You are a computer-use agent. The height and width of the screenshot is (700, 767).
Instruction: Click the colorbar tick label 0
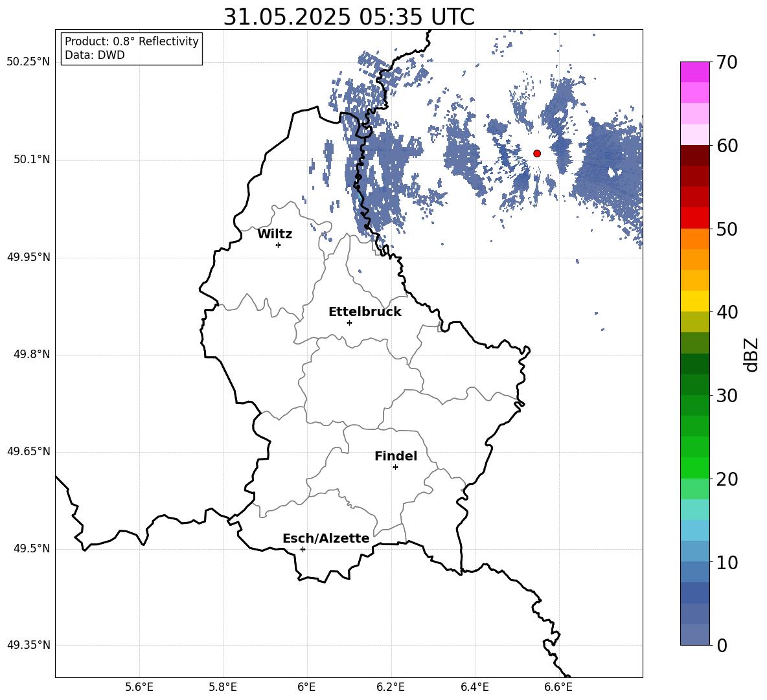[722, 645]
